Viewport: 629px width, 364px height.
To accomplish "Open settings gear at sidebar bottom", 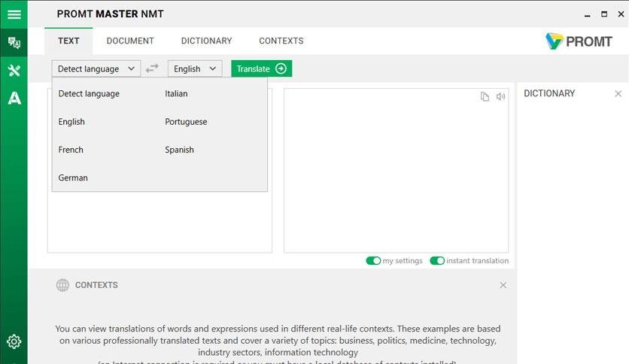I will (x=14, y=341).
